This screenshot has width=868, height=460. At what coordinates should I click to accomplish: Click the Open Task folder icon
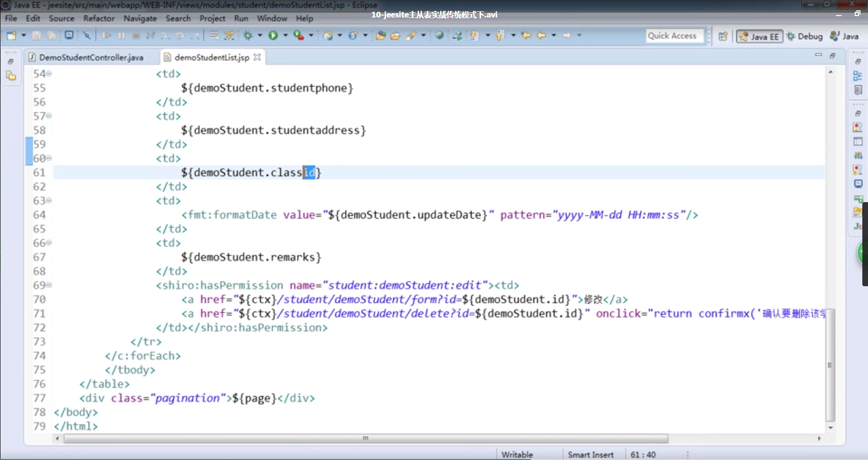pos(395,35)
